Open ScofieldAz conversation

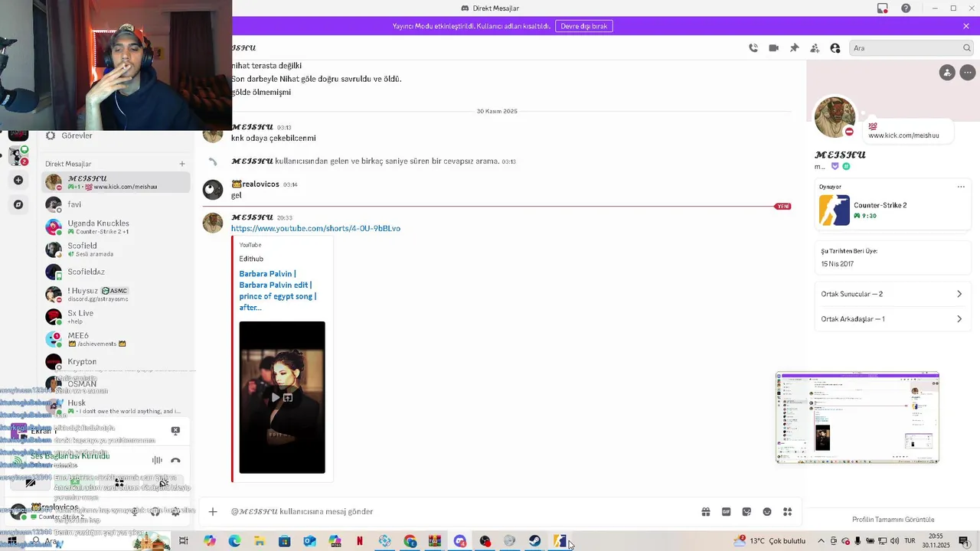pyautogui.click(x=116, y=272)
